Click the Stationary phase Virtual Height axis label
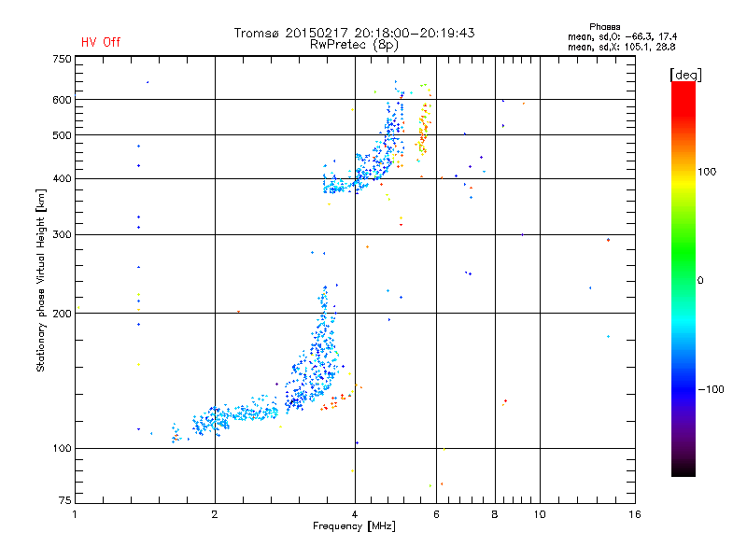747x560 pixels. point(41,280)
